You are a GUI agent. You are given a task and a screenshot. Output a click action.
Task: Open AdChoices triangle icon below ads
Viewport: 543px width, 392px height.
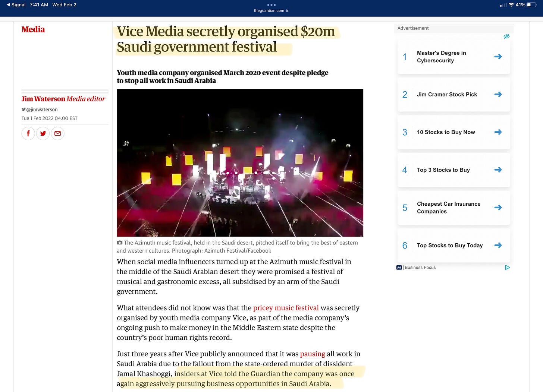pyautogui.click(x=507, y=267)
